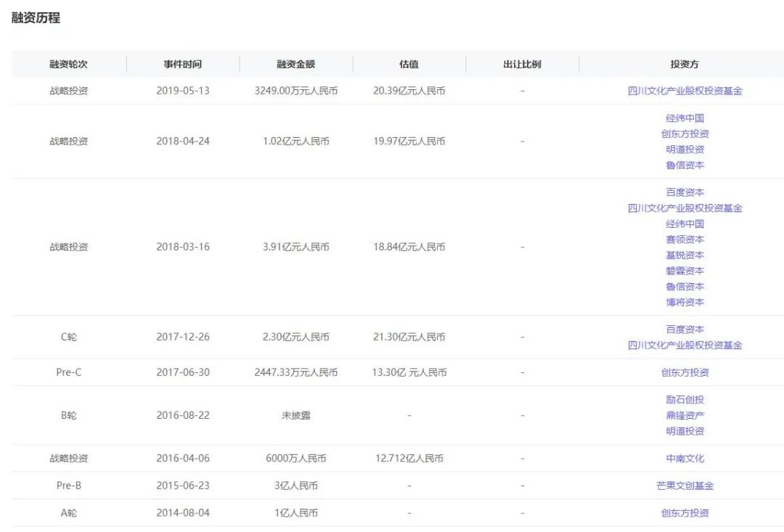Click the 融资历程 section title
Screen dimensions: 784x532
36,18
